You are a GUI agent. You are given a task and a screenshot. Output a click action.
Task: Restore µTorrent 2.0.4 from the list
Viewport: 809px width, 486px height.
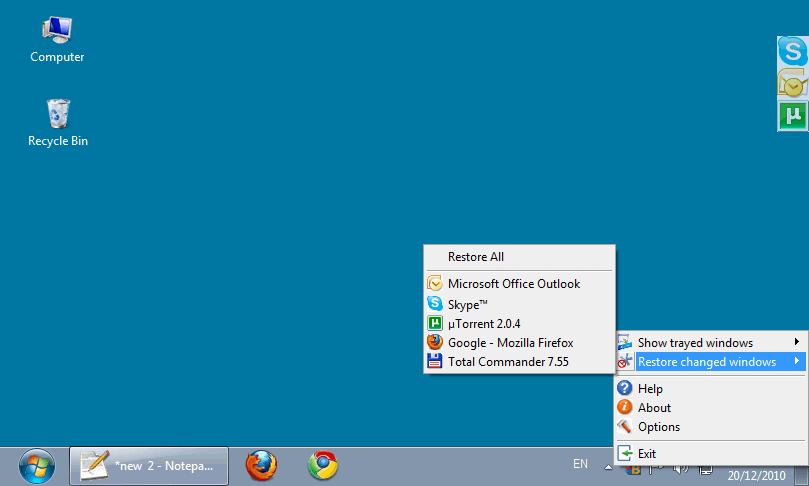point(484,323)
